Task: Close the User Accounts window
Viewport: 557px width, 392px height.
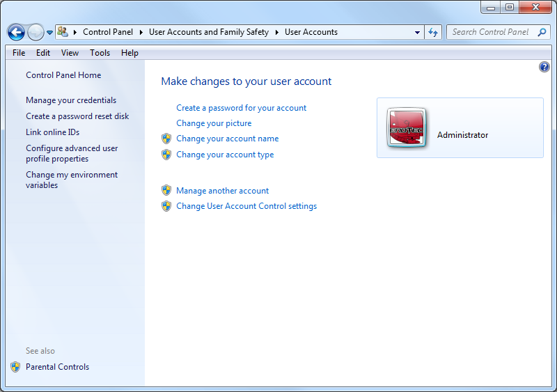Action: [535, 7]
